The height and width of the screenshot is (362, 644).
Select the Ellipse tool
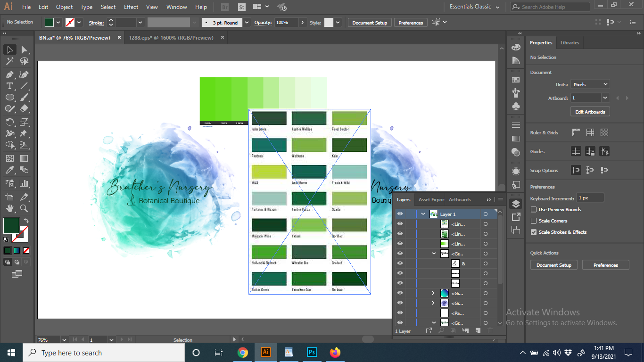pos(9,97)
